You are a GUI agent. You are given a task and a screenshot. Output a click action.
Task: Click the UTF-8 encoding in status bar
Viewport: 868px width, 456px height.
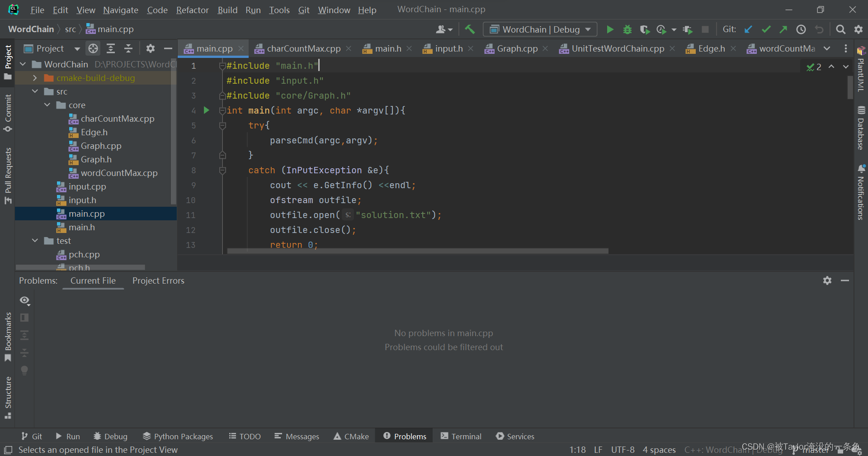click(623, 450)
